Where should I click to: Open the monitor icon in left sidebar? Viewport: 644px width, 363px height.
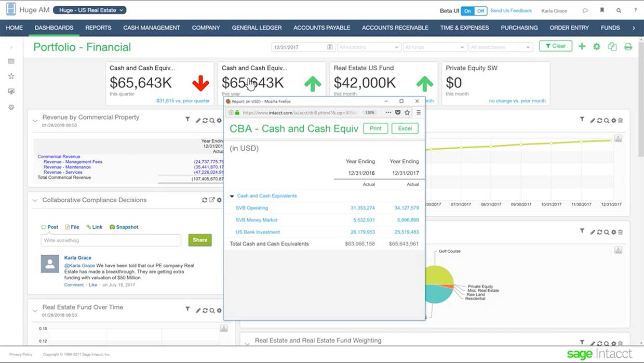click(x=11, y=92)
